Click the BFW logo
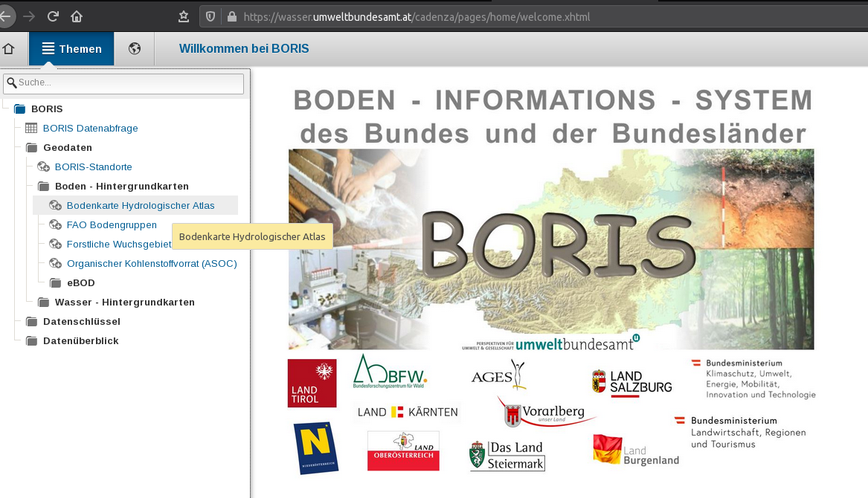 coord(390,372)
